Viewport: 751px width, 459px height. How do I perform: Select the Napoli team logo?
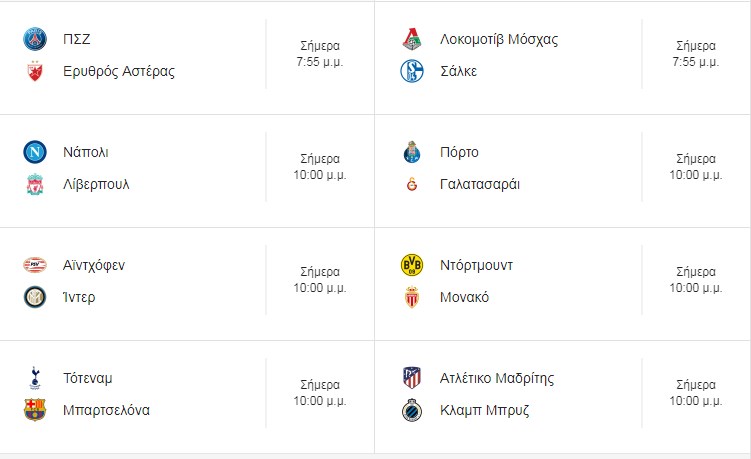pyautogui.click(x=35, y=152)
